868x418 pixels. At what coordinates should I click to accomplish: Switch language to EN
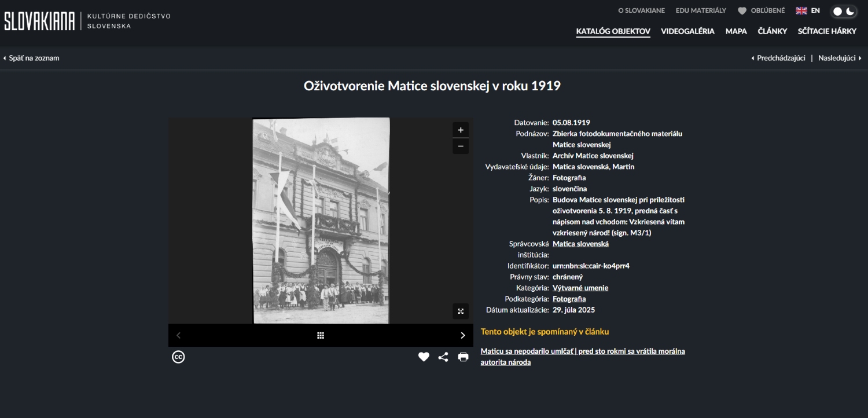(x=808, y=10)
